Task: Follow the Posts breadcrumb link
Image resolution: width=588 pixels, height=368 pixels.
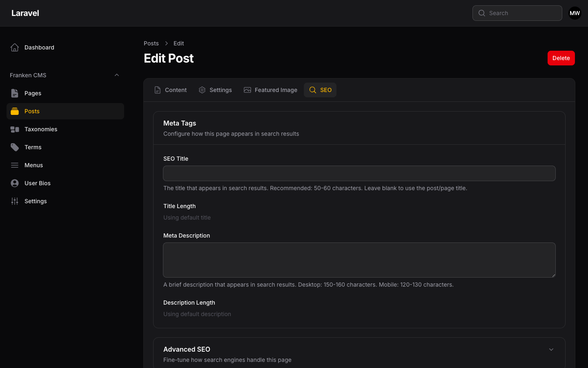Action: point(151,43)
